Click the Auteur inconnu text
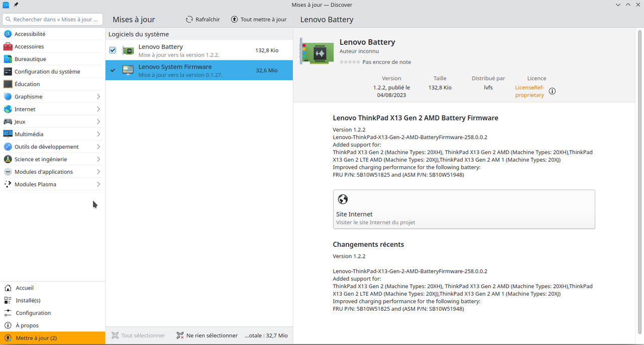This screenshot has width=644, height=345. [359, 51]
